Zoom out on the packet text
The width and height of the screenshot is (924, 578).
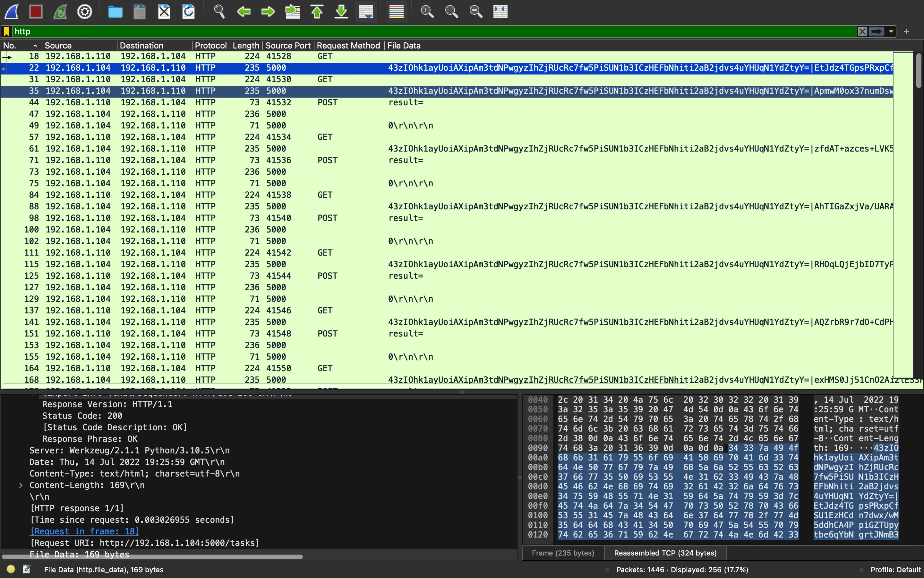point(451,12)
